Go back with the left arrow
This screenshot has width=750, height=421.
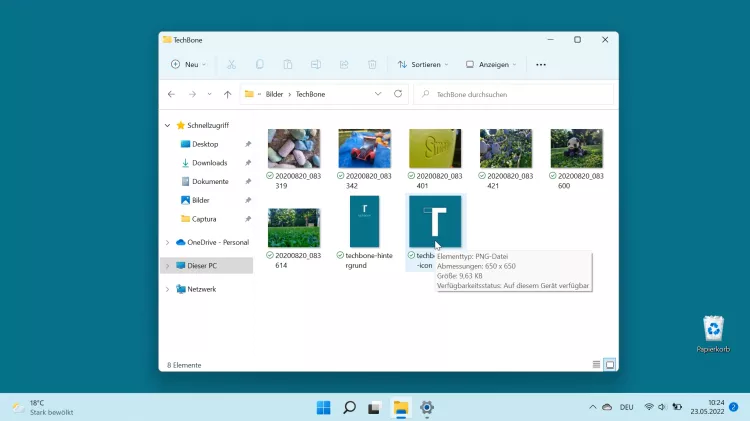(x=171, y=94)
